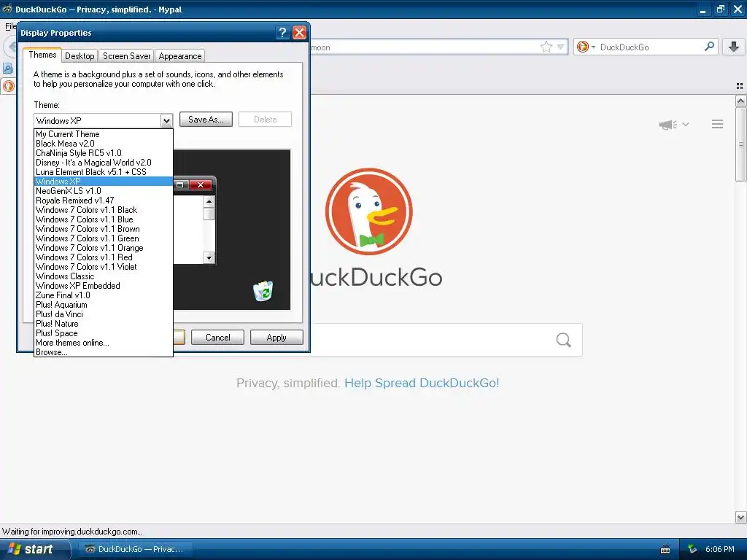747x560 pixels.
Task: Select ChaNinja Style RC5 v1.0
Action: point(104,153)
